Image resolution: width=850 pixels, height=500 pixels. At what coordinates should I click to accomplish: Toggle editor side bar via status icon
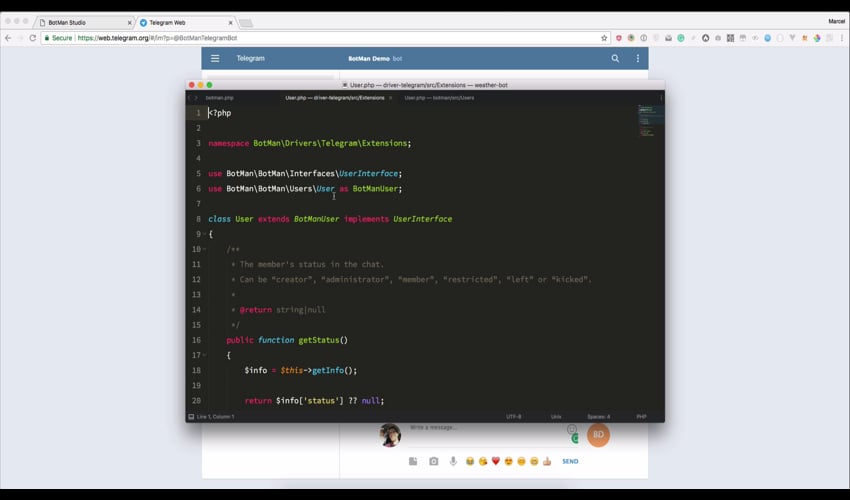point(191,416)
